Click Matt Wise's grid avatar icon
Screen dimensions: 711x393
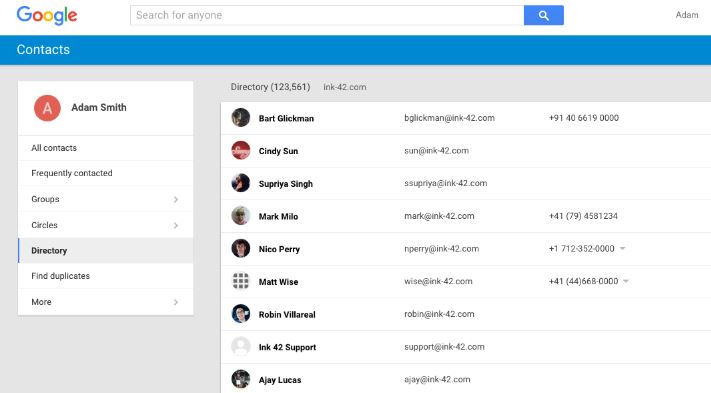[x=241, y=281]
